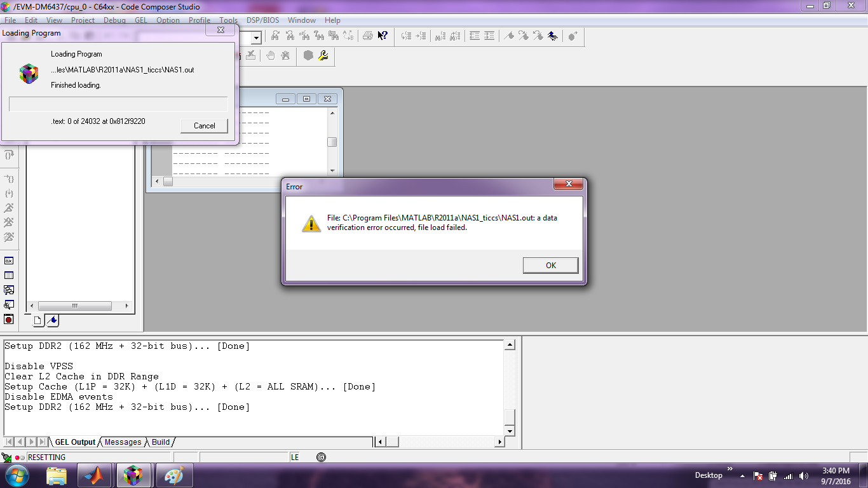Switch to the Build output tab

[x=161, y=442]
